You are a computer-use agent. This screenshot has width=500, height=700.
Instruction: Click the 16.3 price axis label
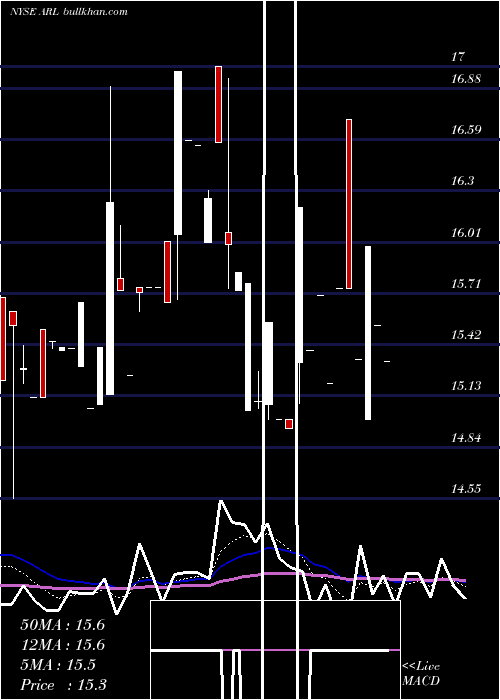(462, 181)
